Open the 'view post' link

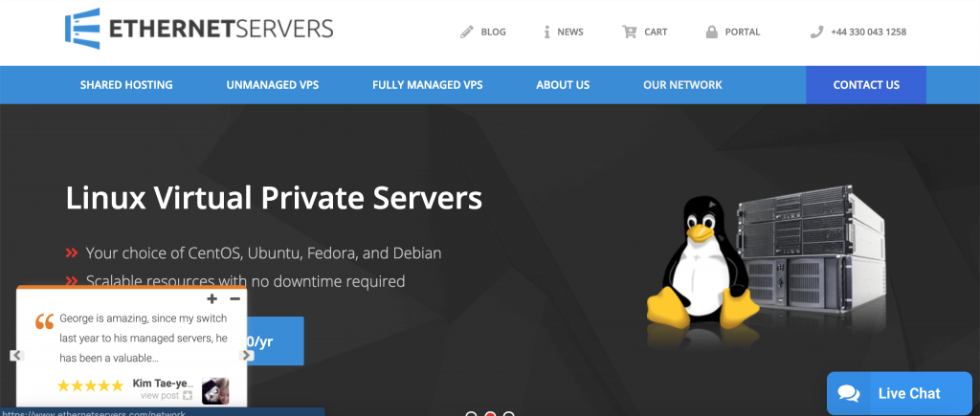[x=160, y=395]
